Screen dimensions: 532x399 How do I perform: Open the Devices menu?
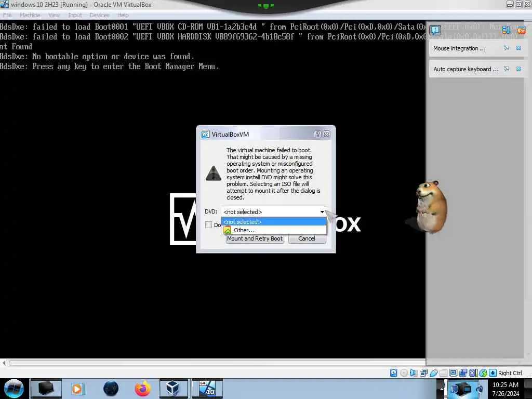click(x=99, y=15)
